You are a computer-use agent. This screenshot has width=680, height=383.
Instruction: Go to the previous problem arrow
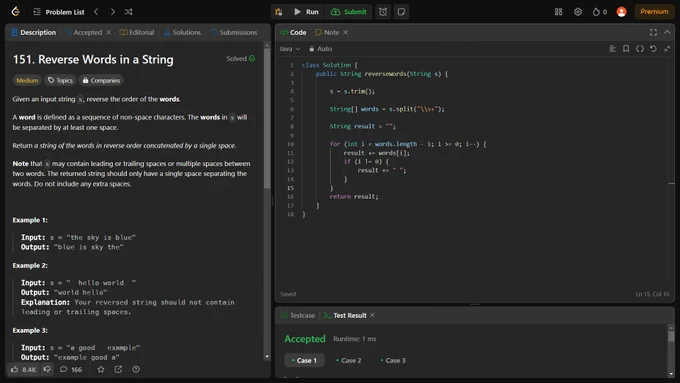pos(96,12)
